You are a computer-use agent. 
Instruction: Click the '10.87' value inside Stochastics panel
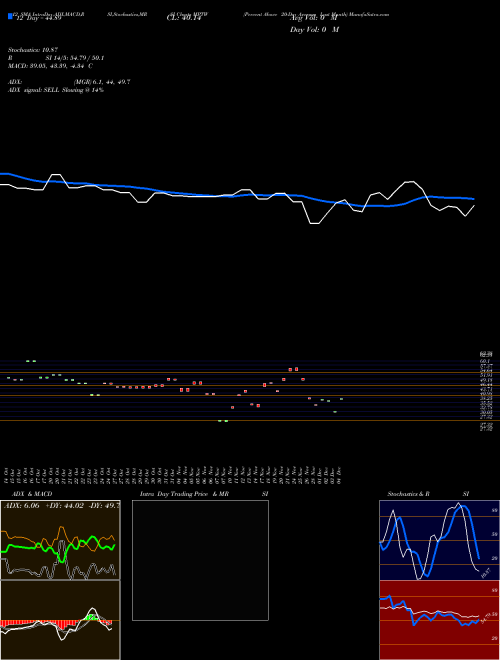(486, 572)
